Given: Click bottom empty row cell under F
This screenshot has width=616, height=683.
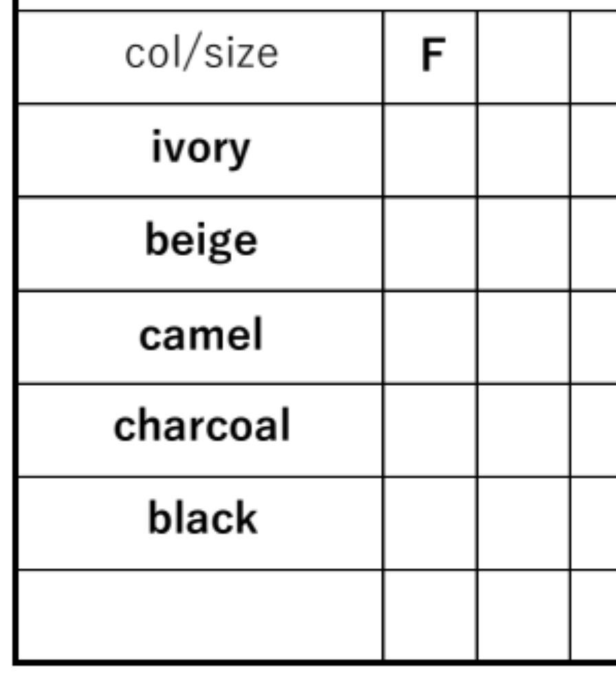Looking at the screenshot, I should tap(430, 615).
